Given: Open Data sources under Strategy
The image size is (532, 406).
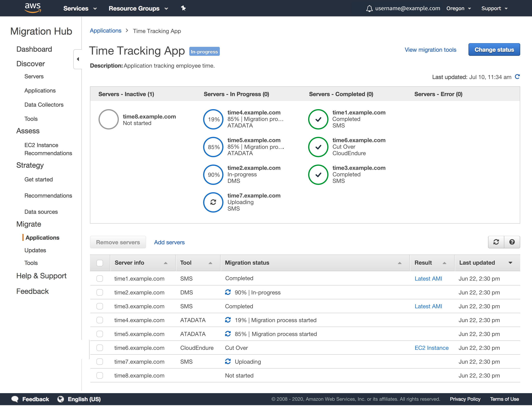Looking at the screenshot, I should point(41,212).
